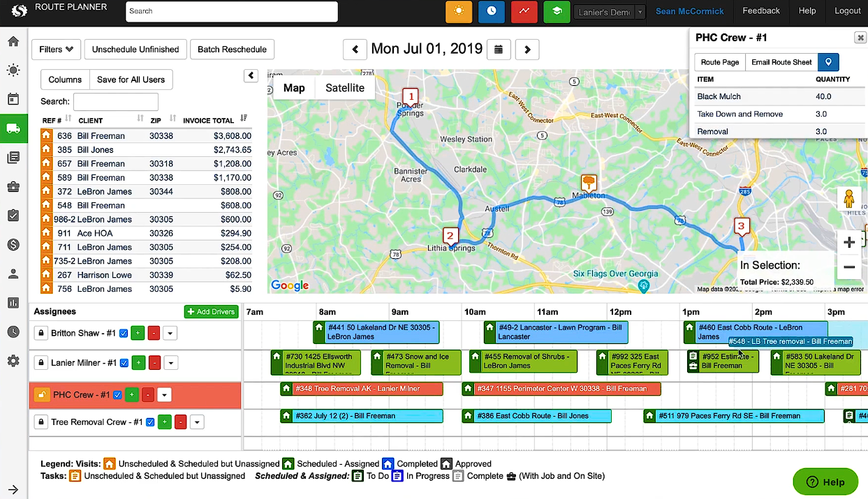Switch to the Satellite map view

(343, 88)
